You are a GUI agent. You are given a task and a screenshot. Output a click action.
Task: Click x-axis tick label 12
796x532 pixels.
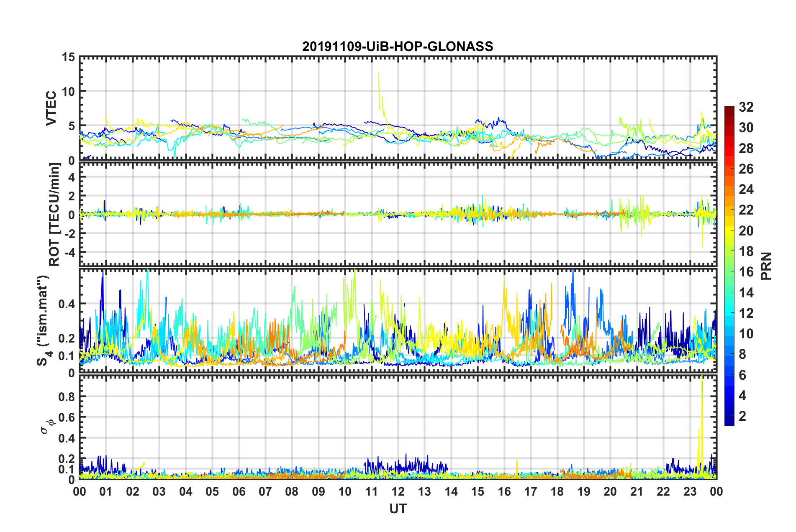point(398,491)
